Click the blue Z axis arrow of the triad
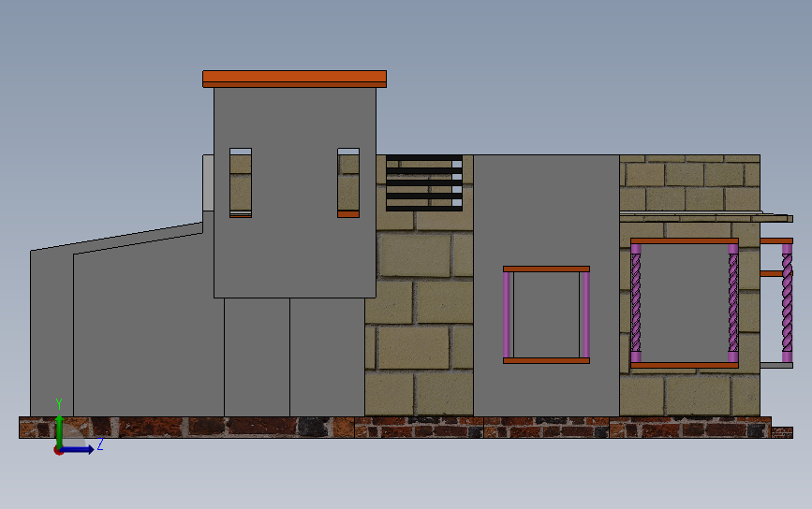Viewport: 812px width, 509px height. pos(78,450)
